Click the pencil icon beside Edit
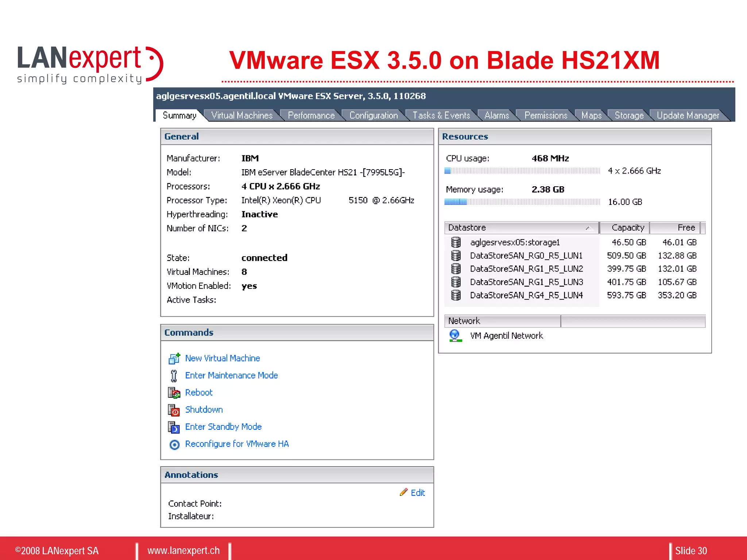The width and height of the screenshot is (747, 560). point(403,492)
